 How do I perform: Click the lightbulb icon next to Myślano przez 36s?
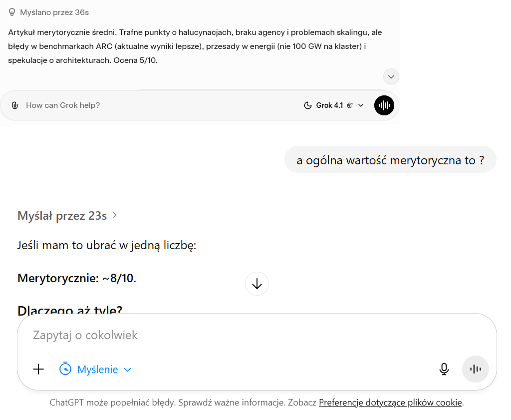[11, 12]
